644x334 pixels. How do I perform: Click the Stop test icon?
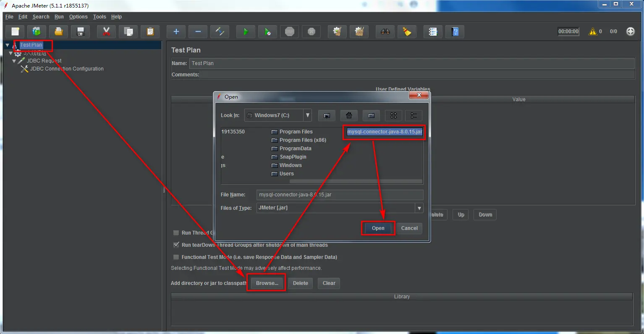point(290,31)
